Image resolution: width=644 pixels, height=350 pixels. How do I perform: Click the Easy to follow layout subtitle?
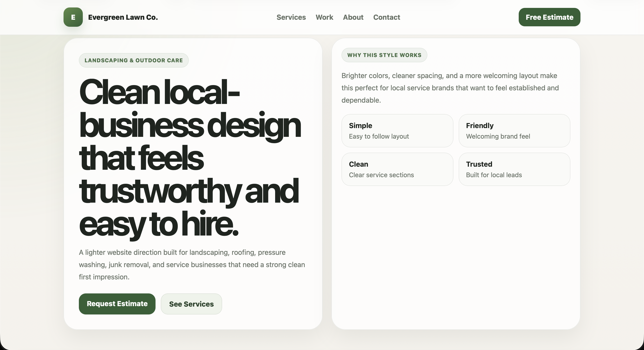point(379,136)
